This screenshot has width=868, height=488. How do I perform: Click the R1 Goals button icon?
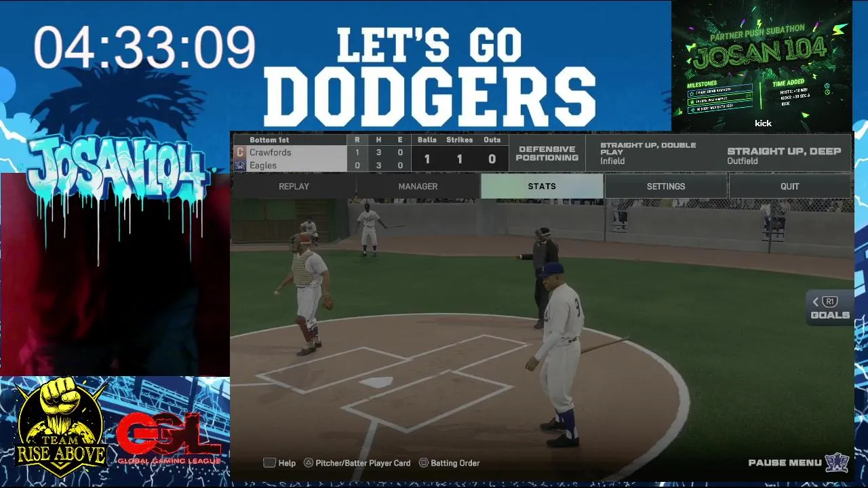(831, 302)
